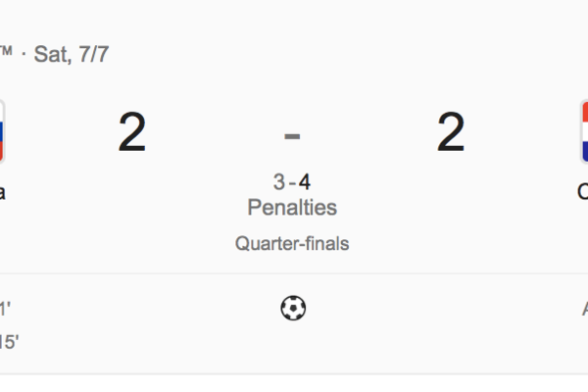Click the left team's score of 2
This screenshot has height=392, width=588.
pyautogui.click(x=132, y=133)
